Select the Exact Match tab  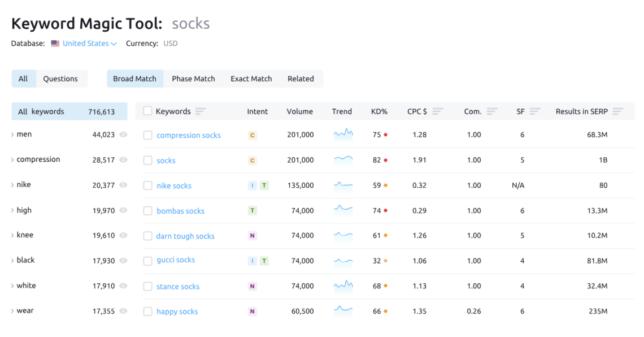click(251, 79)
